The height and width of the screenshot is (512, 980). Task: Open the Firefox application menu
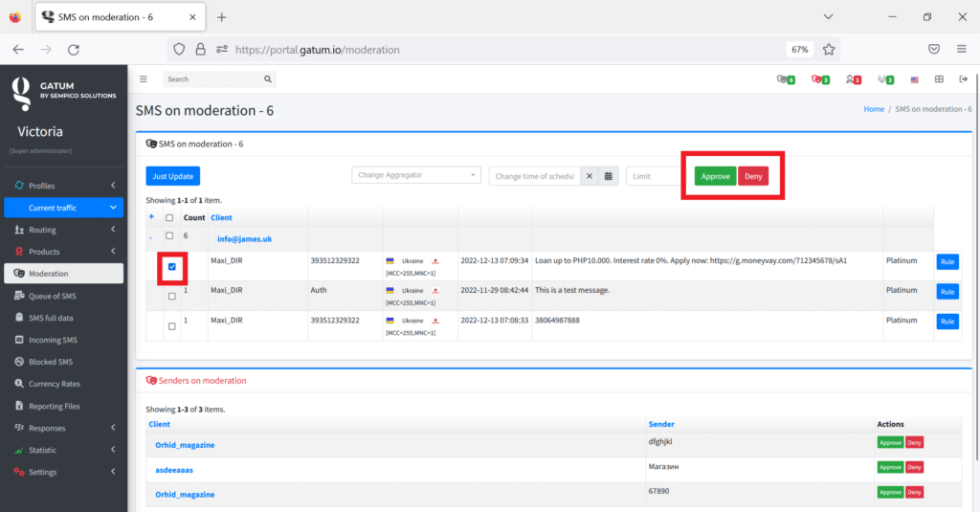point(961,50)
